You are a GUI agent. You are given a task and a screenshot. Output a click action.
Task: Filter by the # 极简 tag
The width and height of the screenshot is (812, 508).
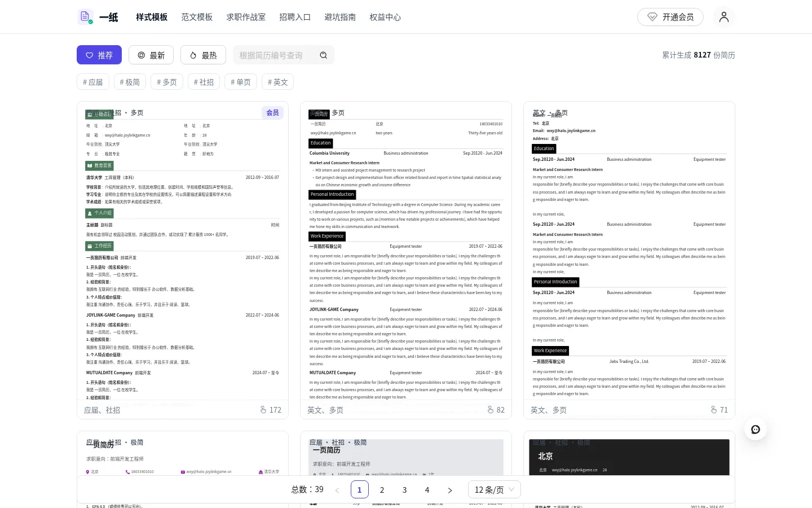(x=130, y=82)
